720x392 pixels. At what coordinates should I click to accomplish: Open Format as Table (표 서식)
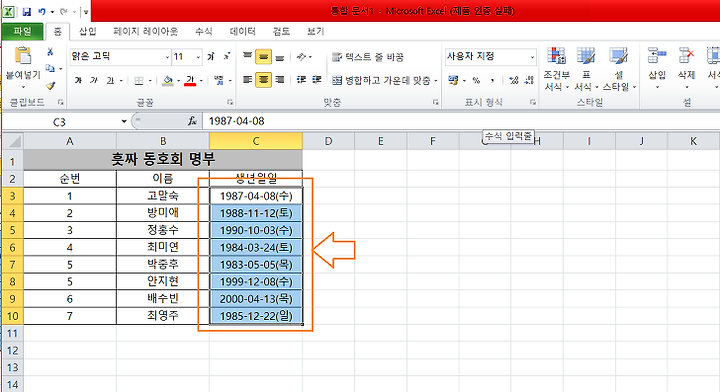click(586, 68)
